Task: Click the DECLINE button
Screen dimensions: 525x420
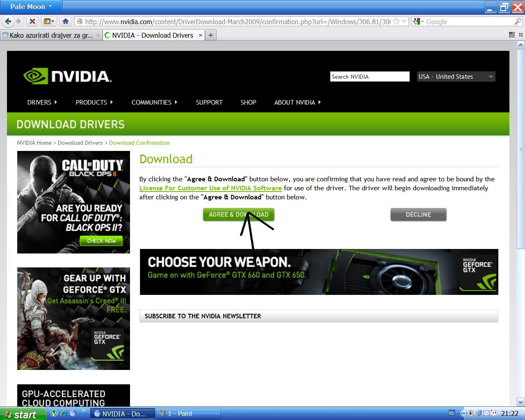Action: tap(418, 215)
